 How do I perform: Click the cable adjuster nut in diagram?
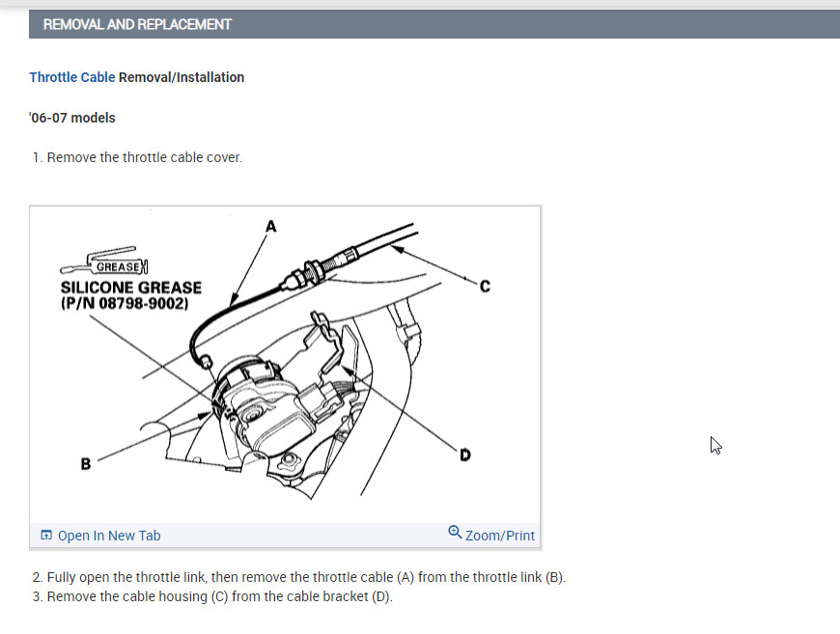pos(314,270)
